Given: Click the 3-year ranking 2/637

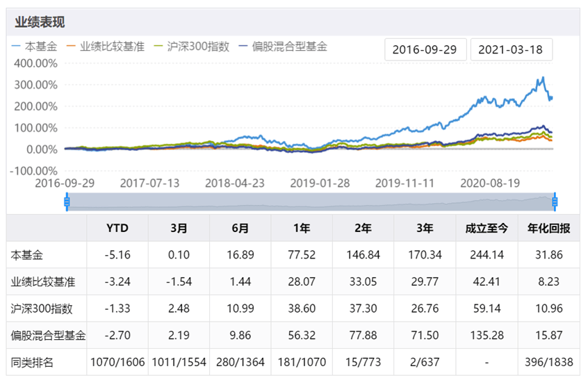Looking at the screenshot, I should 425,362.
